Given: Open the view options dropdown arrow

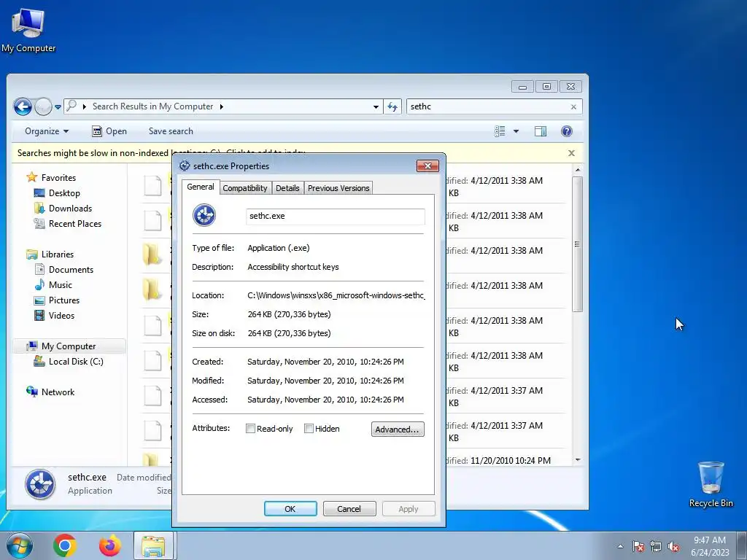Looking at the screenshot, I should click(516, 131).
